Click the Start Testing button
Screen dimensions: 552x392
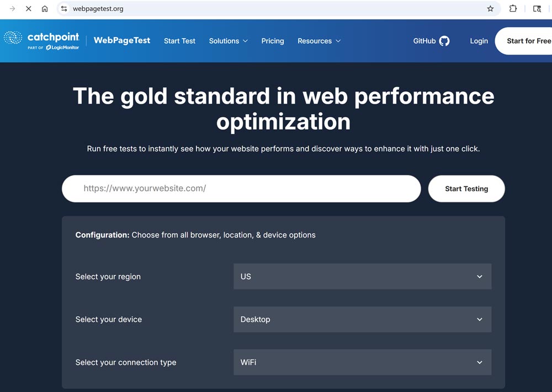[466, 189]
